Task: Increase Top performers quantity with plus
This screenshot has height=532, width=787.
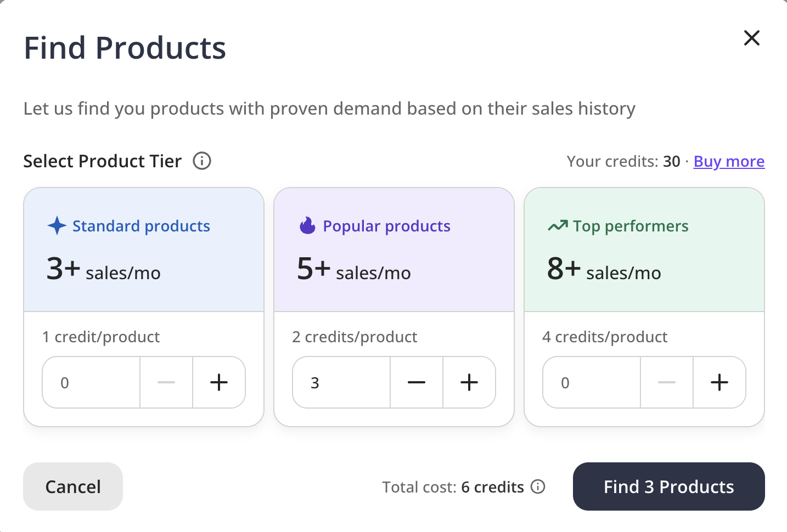Action: [719, 382]
